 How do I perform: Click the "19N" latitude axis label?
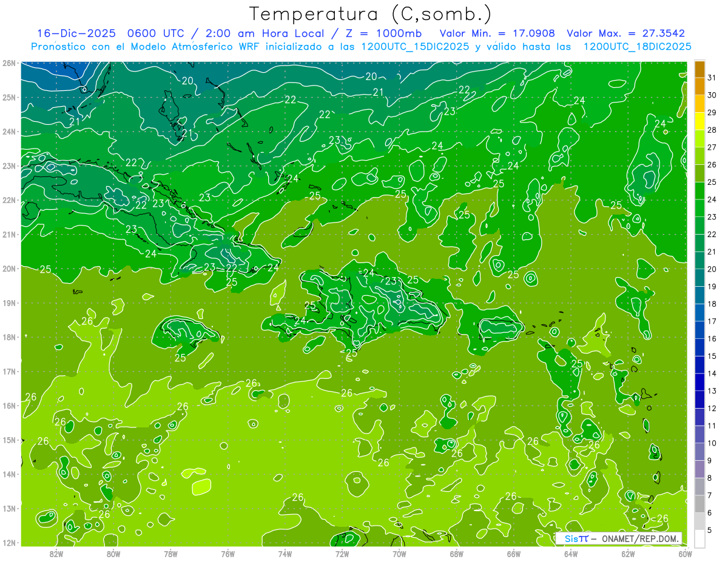(x=9, y=303)
